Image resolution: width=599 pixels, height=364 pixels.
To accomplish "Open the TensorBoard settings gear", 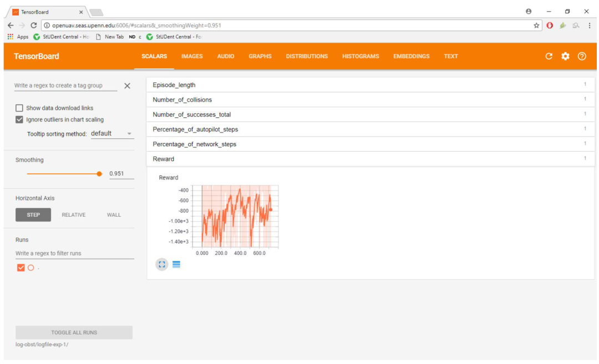I will pos(565,56).
